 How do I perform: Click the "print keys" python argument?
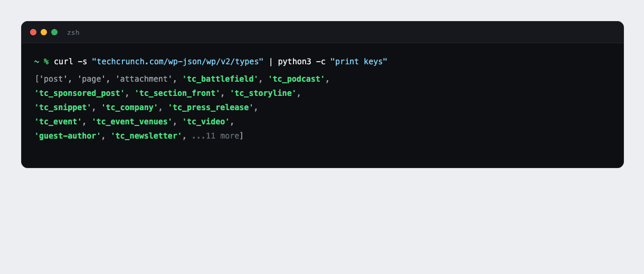(x=359, y=62)
